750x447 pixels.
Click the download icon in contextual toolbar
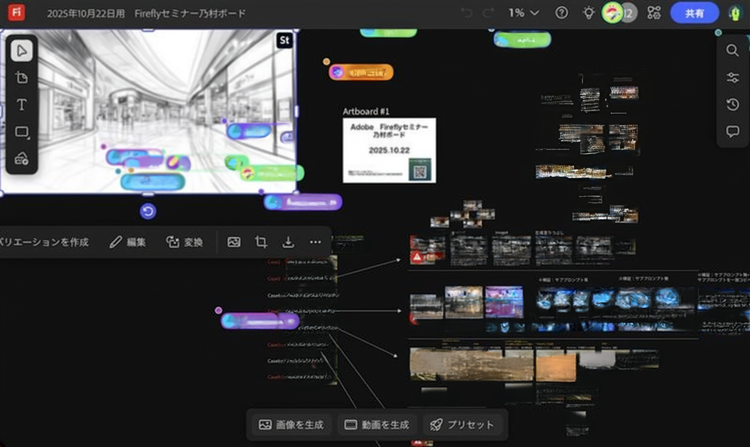pyautogui.click(x=288, y=242)
